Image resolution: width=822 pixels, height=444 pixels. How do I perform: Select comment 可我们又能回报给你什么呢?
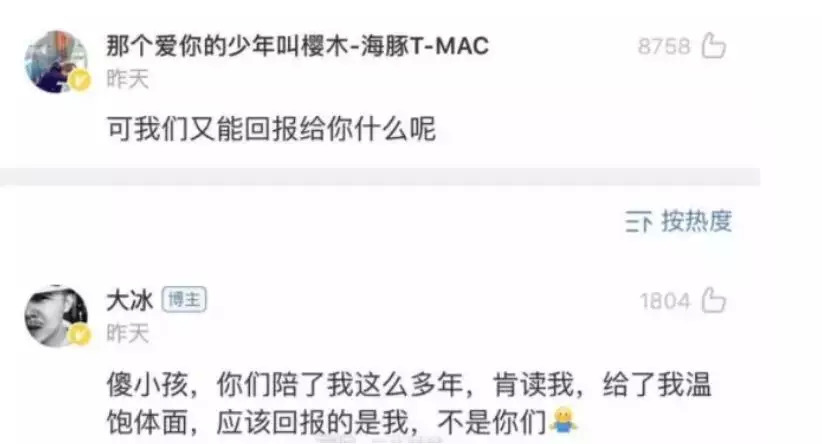[x=271, y=128]
